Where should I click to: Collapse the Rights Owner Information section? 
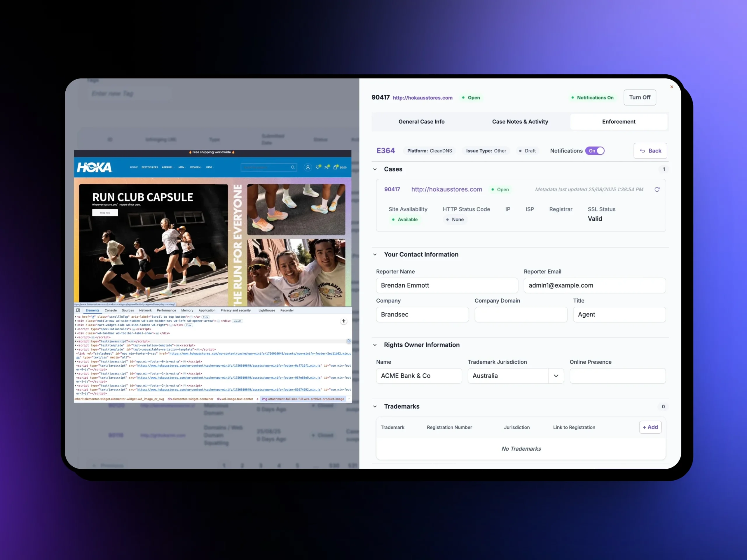(375, 345)
